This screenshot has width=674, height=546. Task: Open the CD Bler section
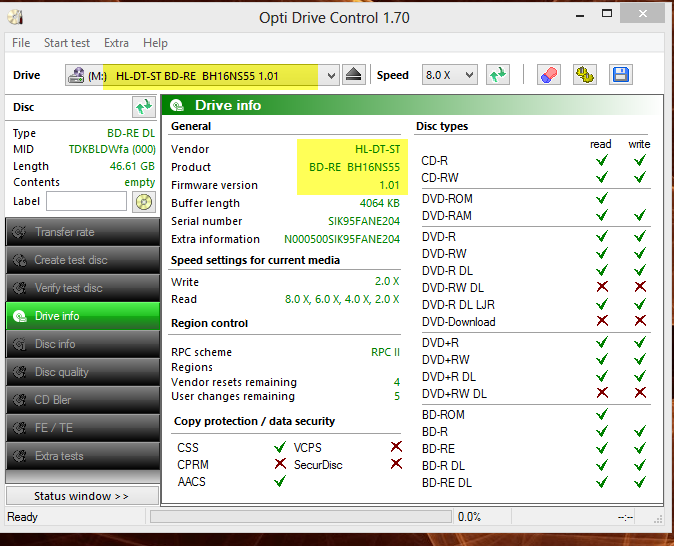pos(83,399)
